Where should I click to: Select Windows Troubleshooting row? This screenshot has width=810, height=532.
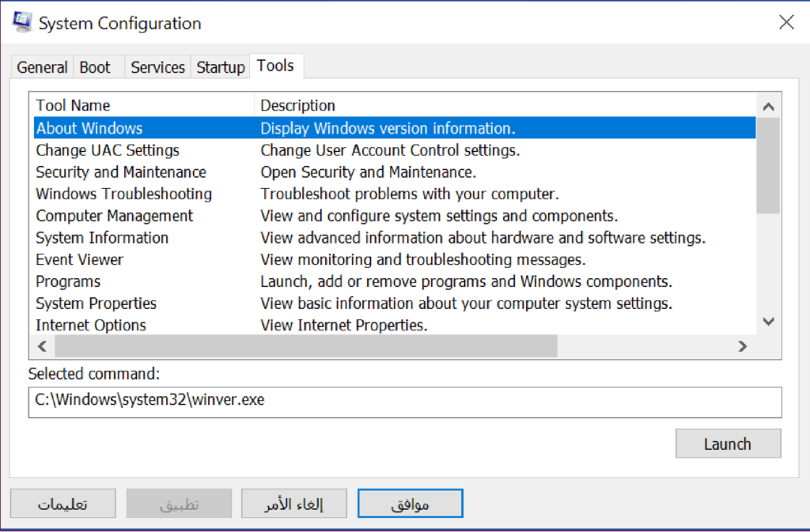pyautogui.click(x=395, y=194)
